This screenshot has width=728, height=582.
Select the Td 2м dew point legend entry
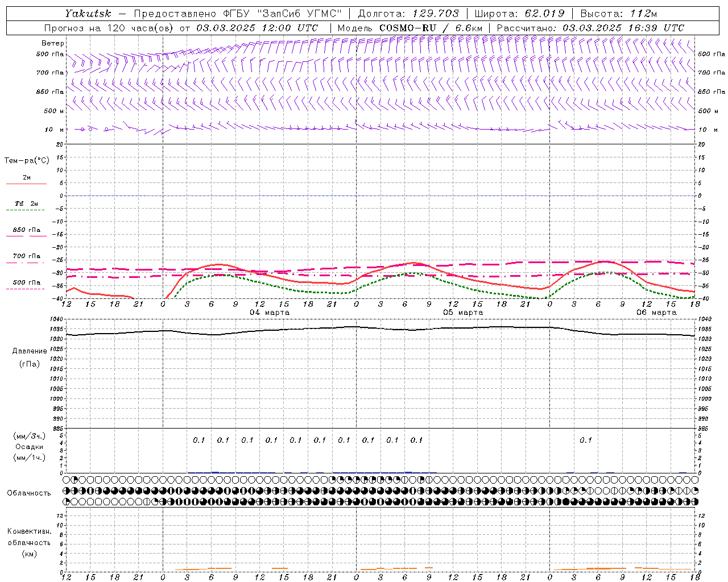26,203
